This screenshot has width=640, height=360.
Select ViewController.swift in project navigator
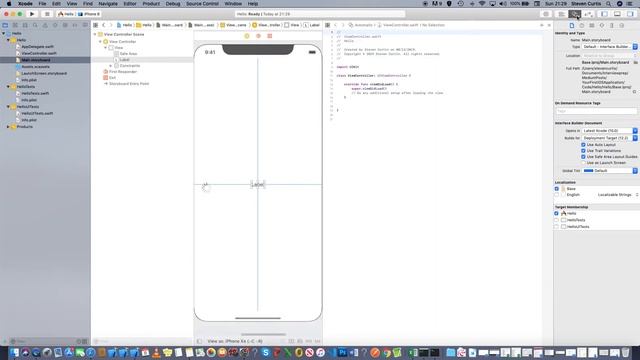tap(38, 53)
